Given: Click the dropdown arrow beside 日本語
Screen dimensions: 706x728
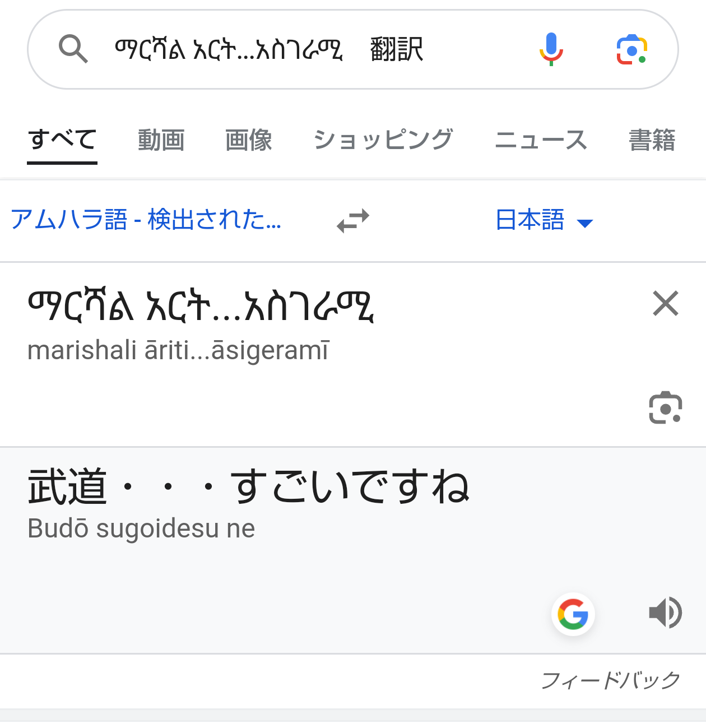Looking at the screenshot, I should tap(584, 224).
